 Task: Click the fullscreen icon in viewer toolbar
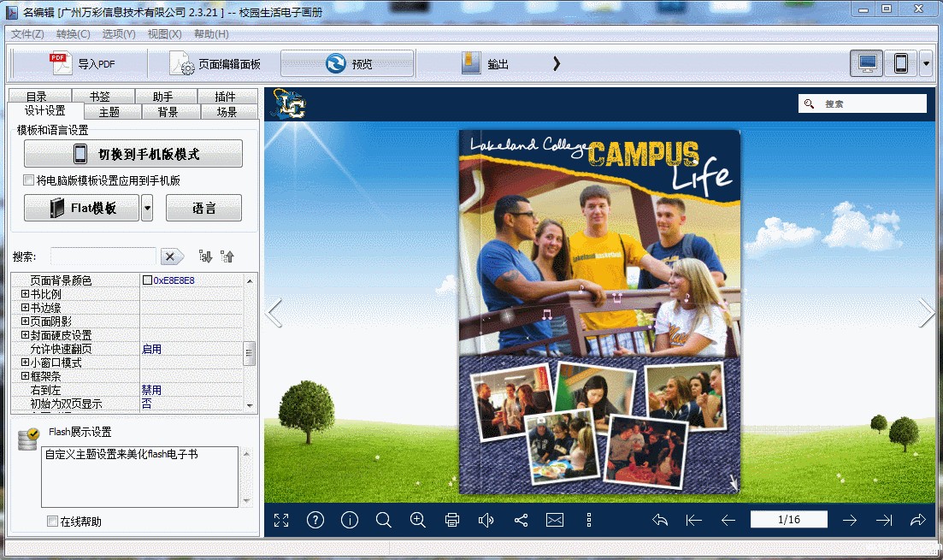(281, 520)
